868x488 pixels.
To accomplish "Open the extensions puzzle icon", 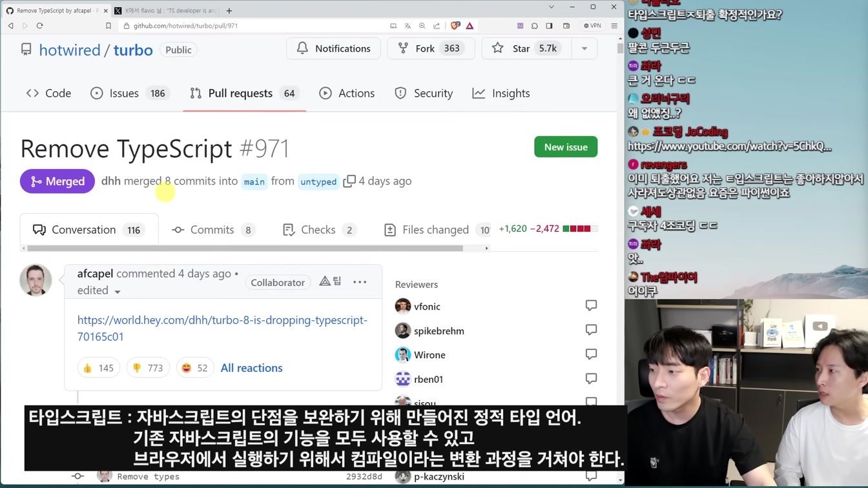I will pos(535,26).
